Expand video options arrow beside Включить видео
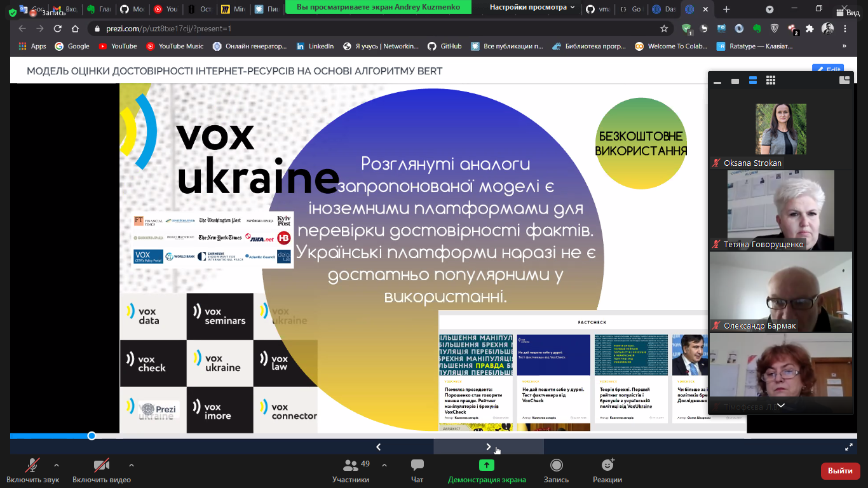868x488 pixels. click(x=132, y=465)
